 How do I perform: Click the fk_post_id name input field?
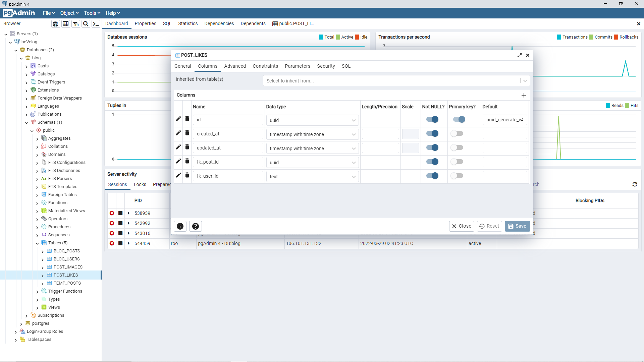pyautogui.click(x=228, y=162)
